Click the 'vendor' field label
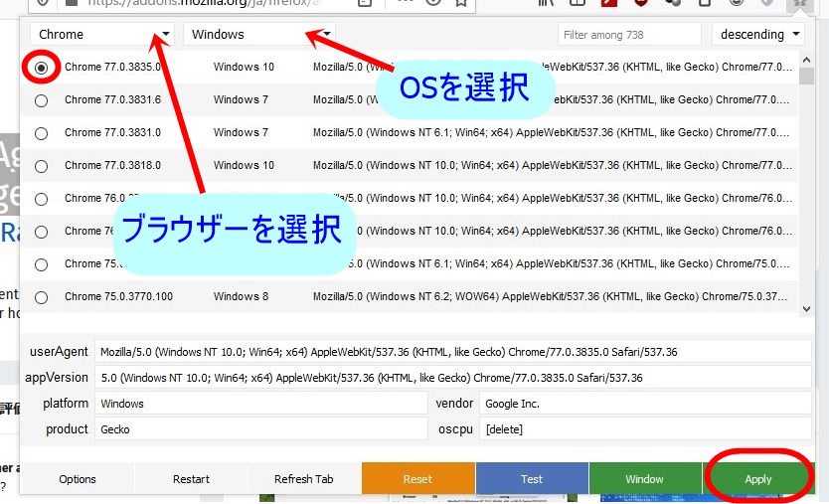Image resolution: width=829 pixels, height=504 pixels. [454, 404]
